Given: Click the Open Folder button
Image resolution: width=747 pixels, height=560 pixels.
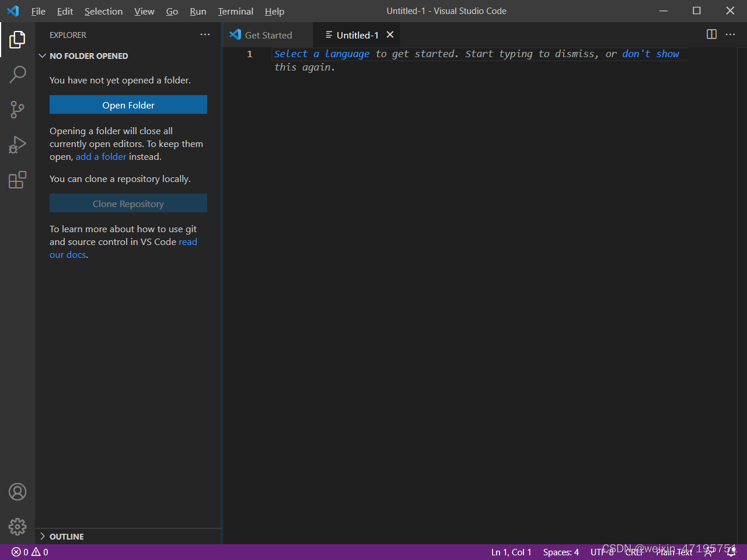Looking at the screenshot, I should tap(128, 105).
